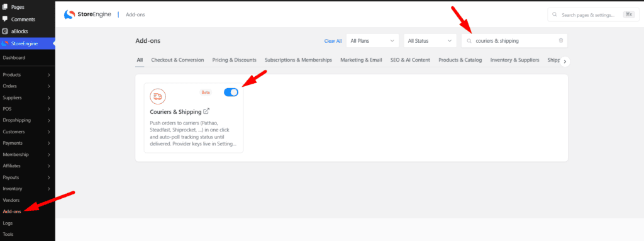The height and width of the screenshot is (241, 644).
Task: Select the All category tab
Action: [140, 60]
